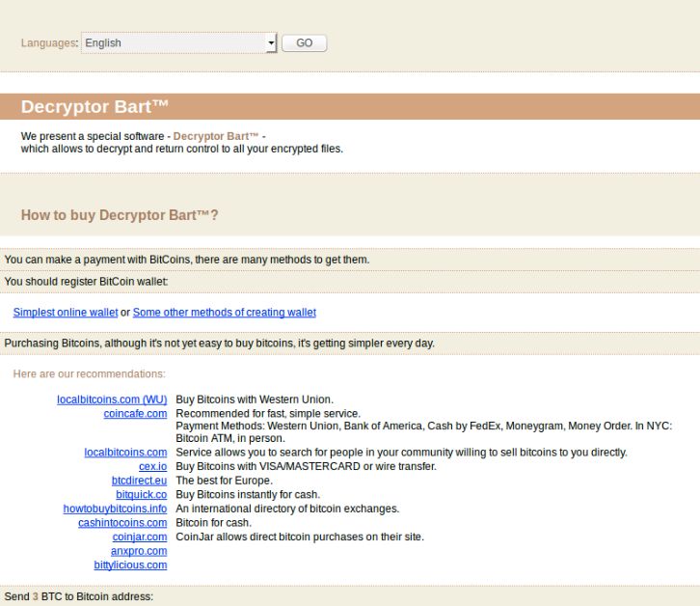Open the Simplest online wallet link

pos(66,313)
